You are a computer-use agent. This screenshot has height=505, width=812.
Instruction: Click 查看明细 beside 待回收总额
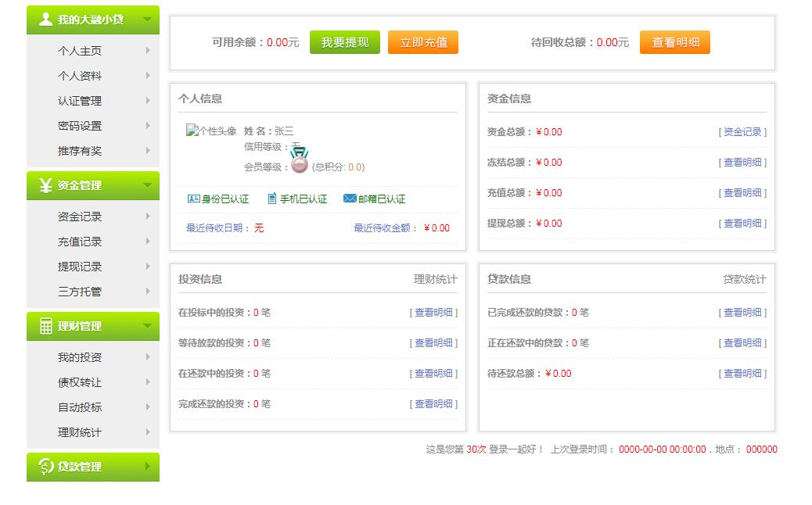(674, 43)
